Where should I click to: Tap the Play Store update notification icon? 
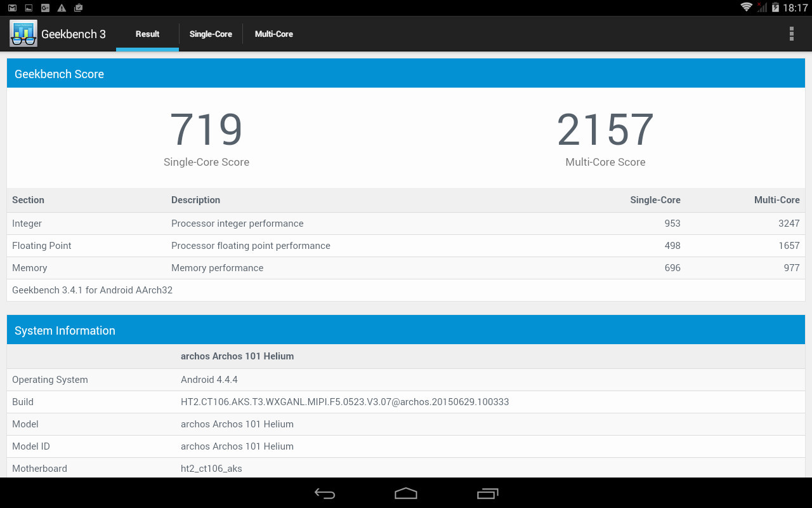pos(78,8)
